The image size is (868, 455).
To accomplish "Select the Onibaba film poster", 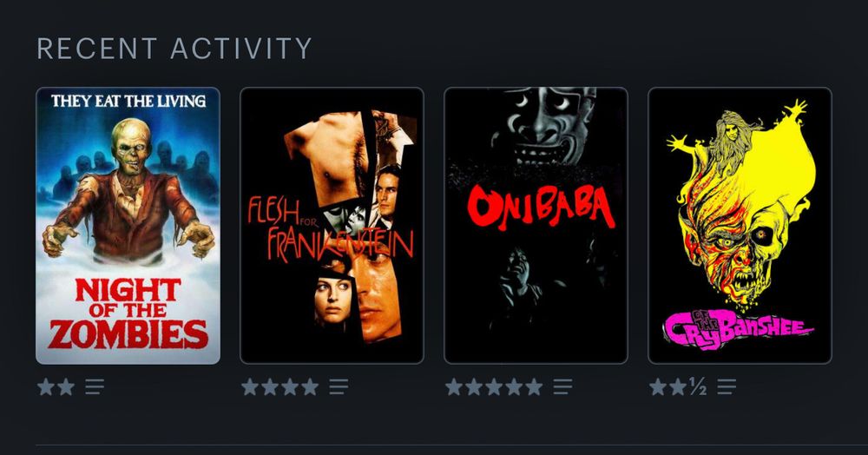I will pyautogui.click(x=536, y=225).
